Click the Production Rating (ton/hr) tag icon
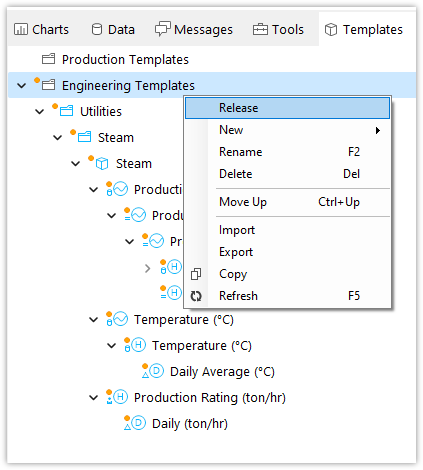This screenshot has width=423, height=470. tap(120, 397)
